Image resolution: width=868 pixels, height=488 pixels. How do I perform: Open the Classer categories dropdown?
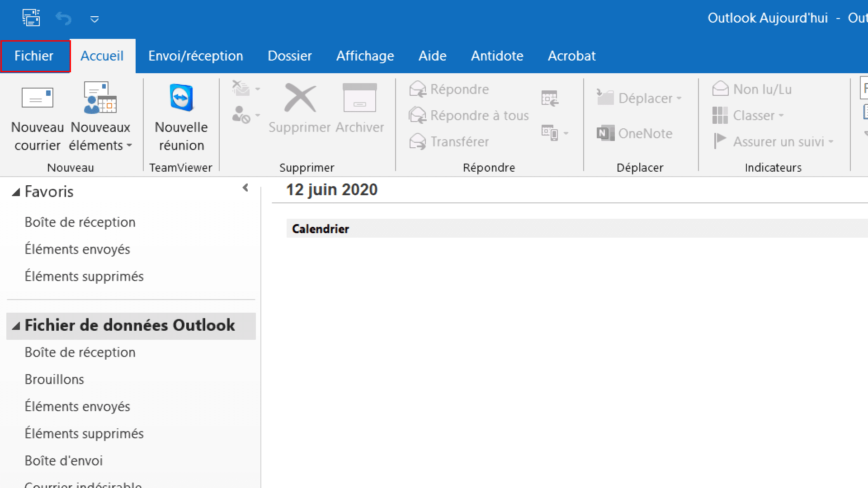click(748, 116)
